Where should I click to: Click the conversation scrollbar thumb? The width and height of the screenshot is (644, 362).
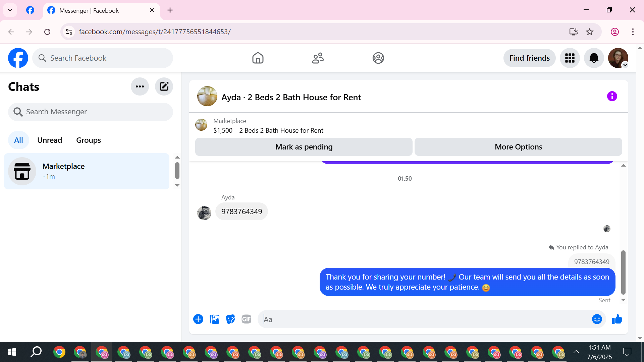click(623, 272)
